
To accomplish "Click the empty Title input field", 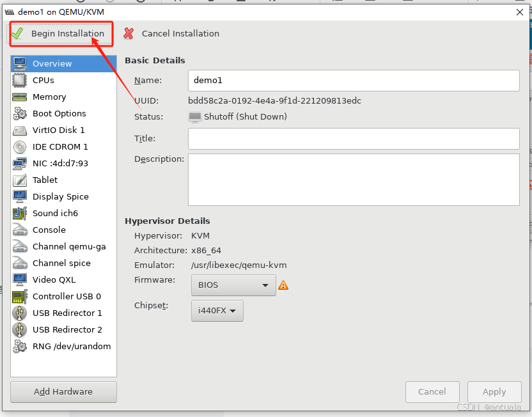I will (x=354, y=139).
